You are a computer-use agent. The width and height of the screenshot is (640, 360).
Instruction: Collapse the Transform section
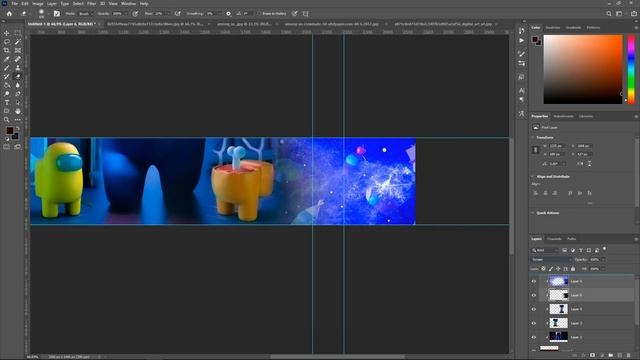532,138
